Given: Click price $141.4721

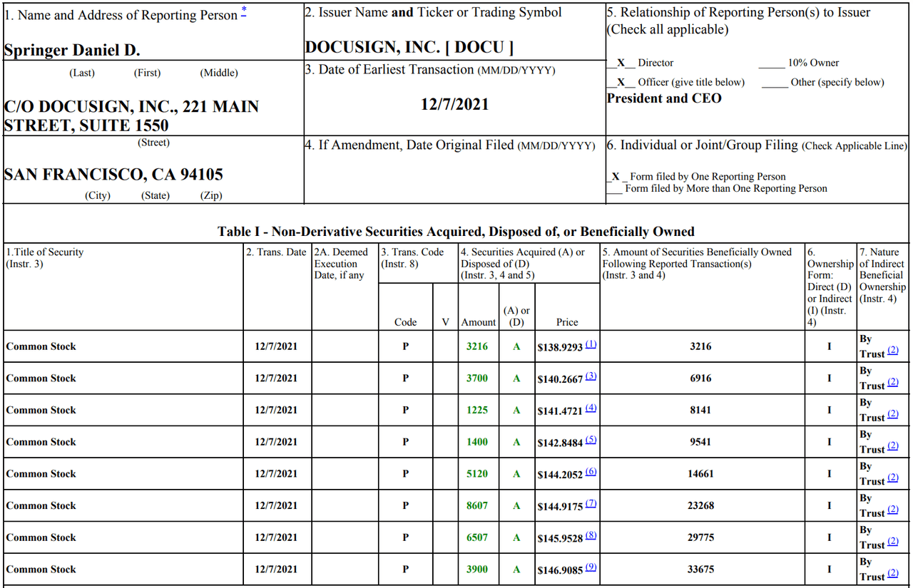Looking at the screenshot, I should [x=560, y=411].
